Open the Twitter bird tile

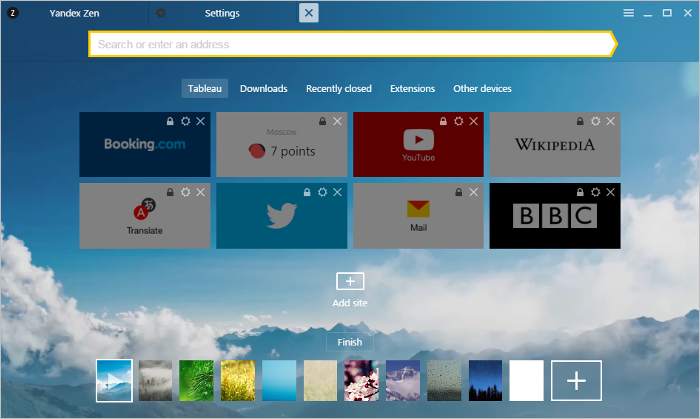click(x=282, y=216)
